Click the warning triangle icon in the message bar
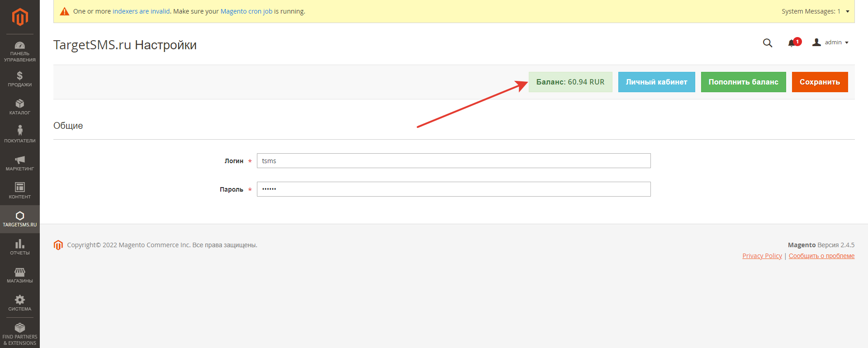Image resolution: width=868 pixels, height=348 pixels. 65,11
